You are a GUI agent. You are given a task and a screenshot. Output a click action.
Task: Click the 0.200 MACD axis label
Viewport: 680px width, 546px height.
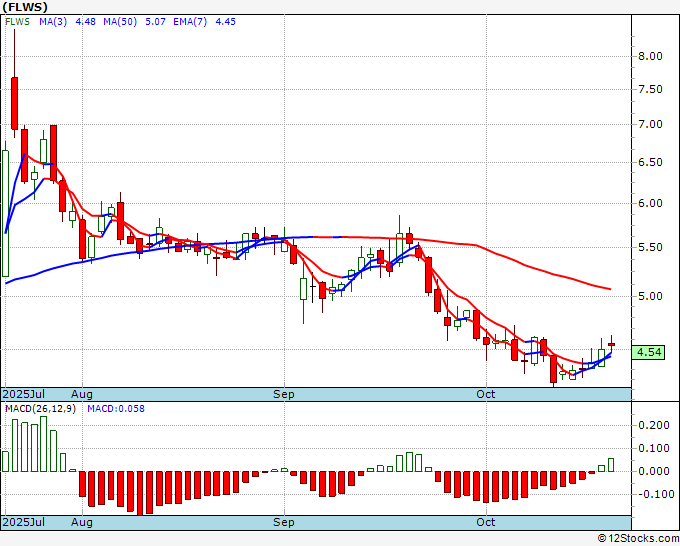[654, 425]
